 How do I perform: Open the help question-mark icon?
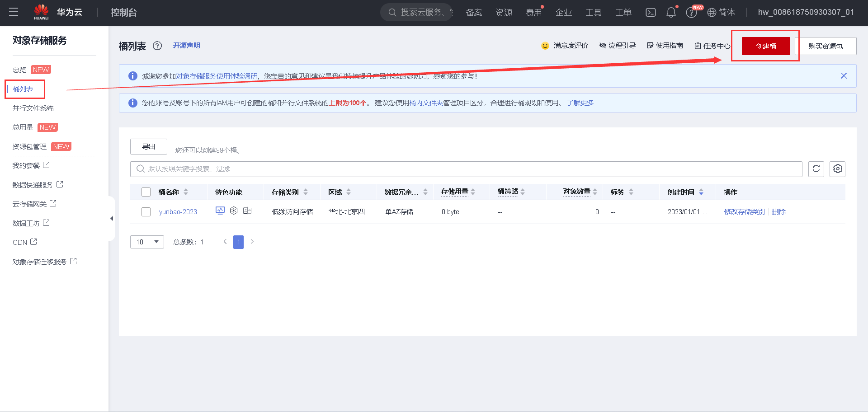click(x=691, y=12)
